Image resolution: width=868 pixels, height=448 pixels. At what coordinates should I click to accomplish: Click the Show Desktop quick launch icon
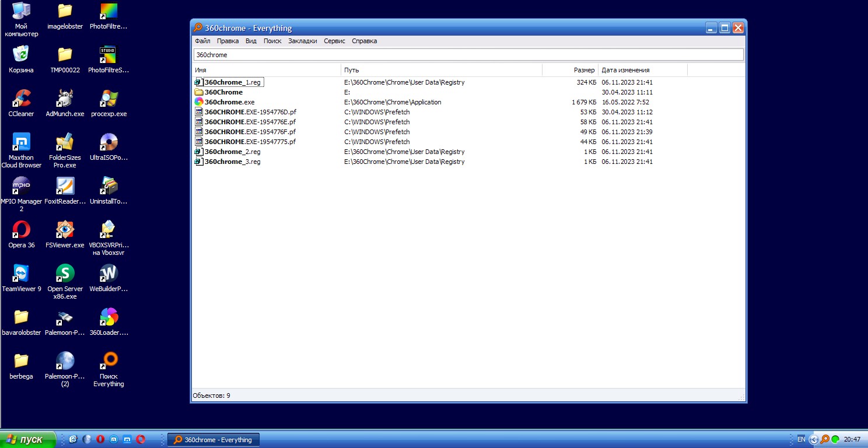tap(73, 439)
